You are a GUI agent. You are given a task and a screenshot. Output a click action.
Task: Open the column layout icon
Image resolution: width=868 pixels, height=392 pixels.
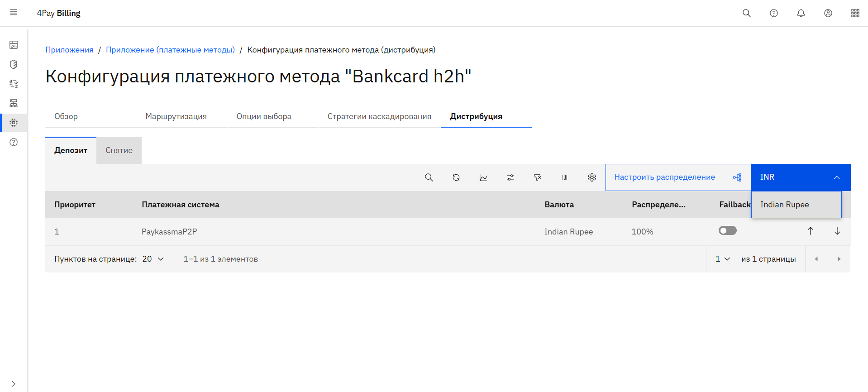pos(564,177)
